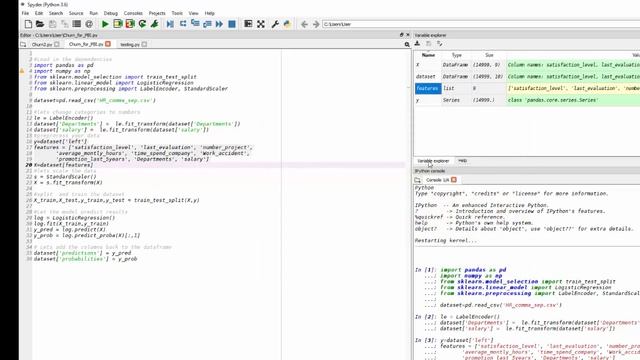Select the 'X' DataFrame variable row
640x360 pixels.
[527, 65]
